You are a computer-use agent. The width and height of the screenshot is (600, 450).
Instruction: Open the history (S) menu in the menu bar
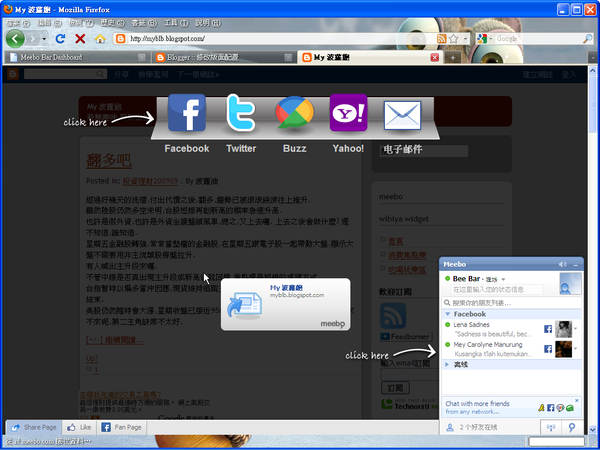click(112, 23)
